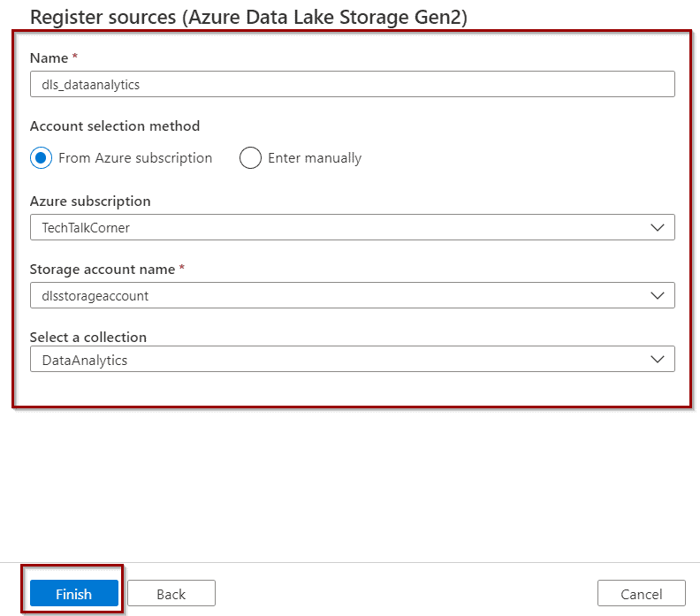700x616 pixels.
Task: Expand Azure subscription dropdown chevron
Action: (658, 228)
